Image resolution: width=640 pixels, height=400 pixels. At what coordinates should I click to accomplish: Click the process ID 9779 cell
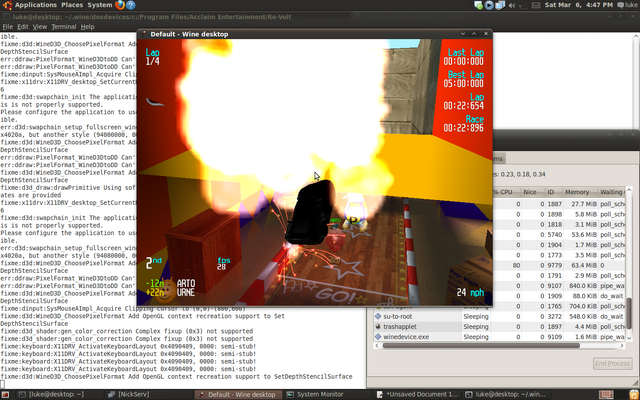click(x=555, y=265)
